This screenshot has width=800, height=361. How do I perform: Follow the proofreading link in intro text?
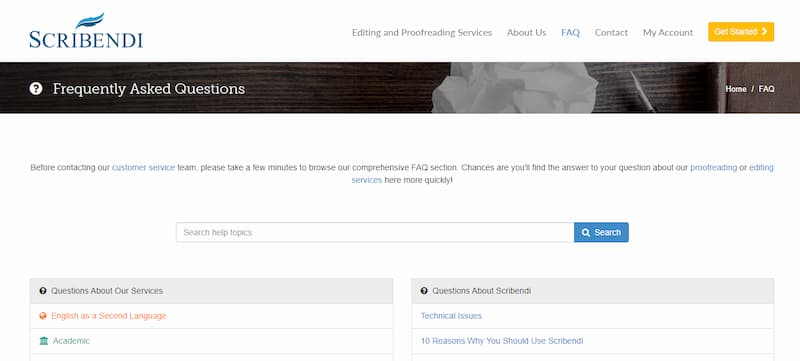click(x=713, y=167)
